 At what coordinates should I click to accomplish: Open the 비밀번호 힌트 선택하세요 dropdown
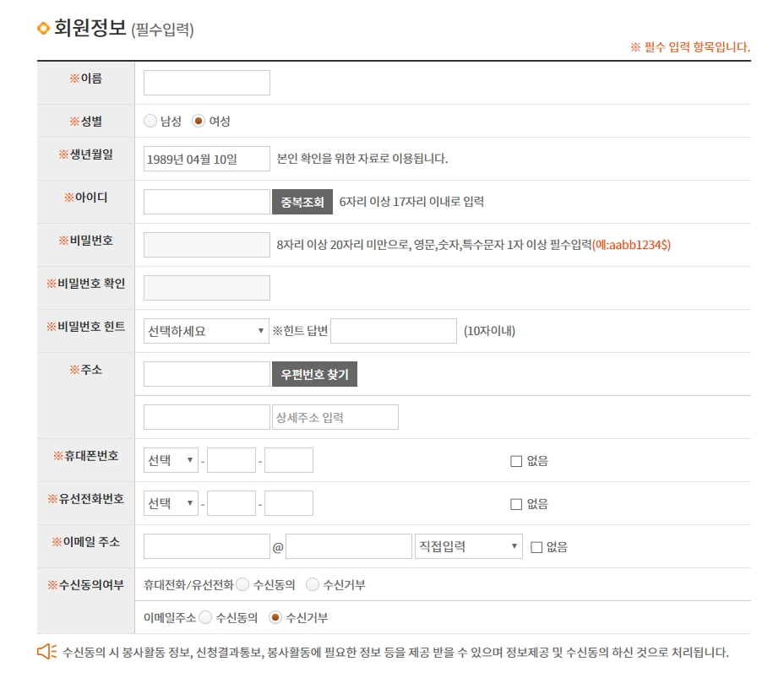click(x=206, y=331)
